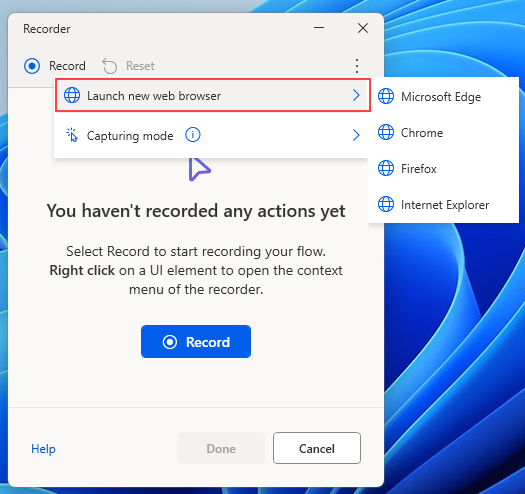Open the three-dot more options menu

pyautogui.click(x=357, y=66)
